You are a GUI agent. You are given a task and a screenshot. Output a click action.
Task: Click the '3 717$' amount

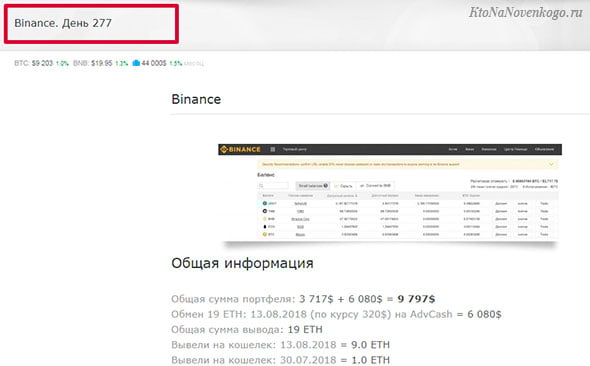316,299
